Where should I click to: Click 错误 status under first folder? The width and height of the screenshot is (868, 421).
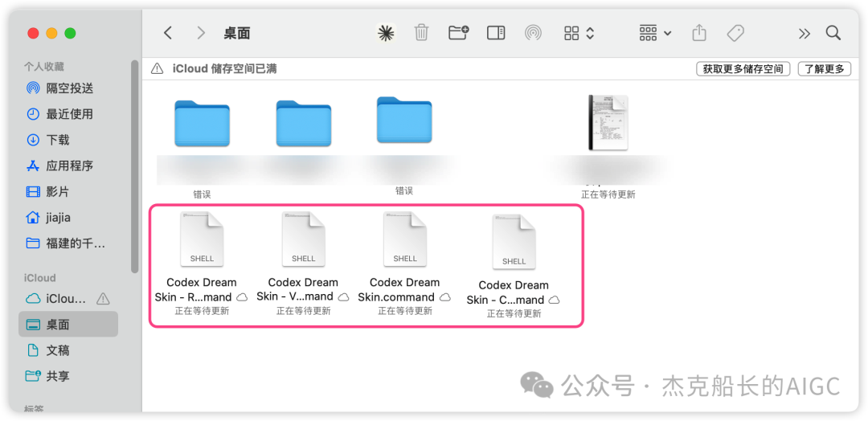coord(202,194)
